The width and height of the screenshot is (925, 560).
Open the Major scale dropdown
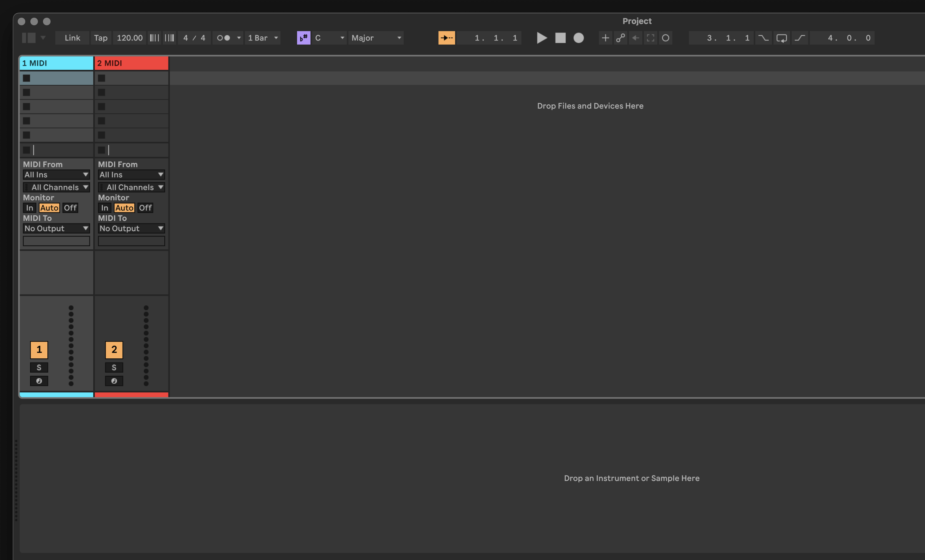(x=376, y=38)
